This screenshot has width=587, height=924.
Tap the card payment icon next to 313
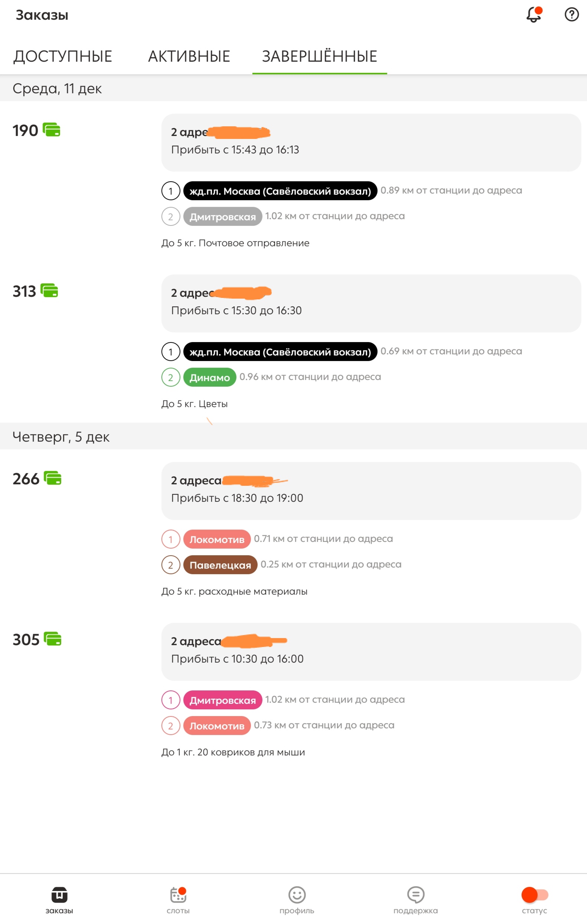tap(49, 290)
